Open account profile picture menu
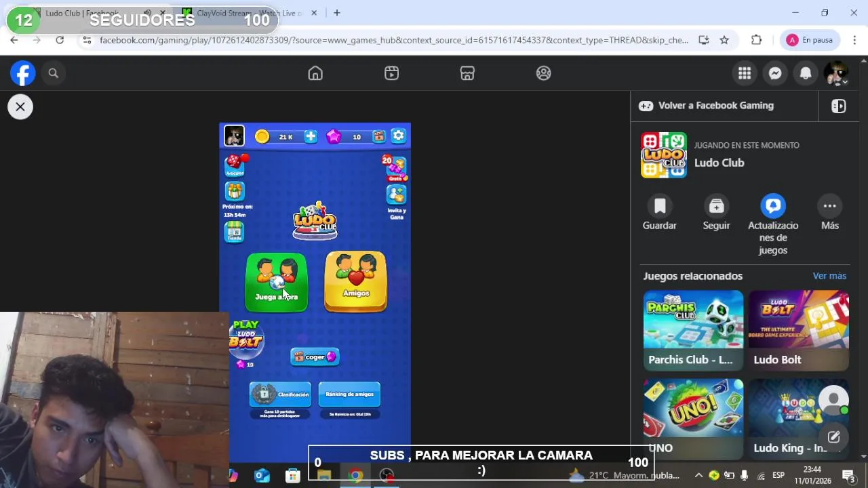 (836, 73)
